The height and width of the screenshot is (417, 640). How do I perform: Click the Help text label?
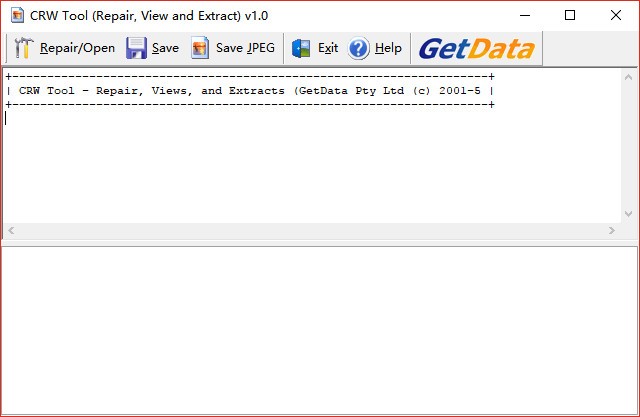click(388, 48)
